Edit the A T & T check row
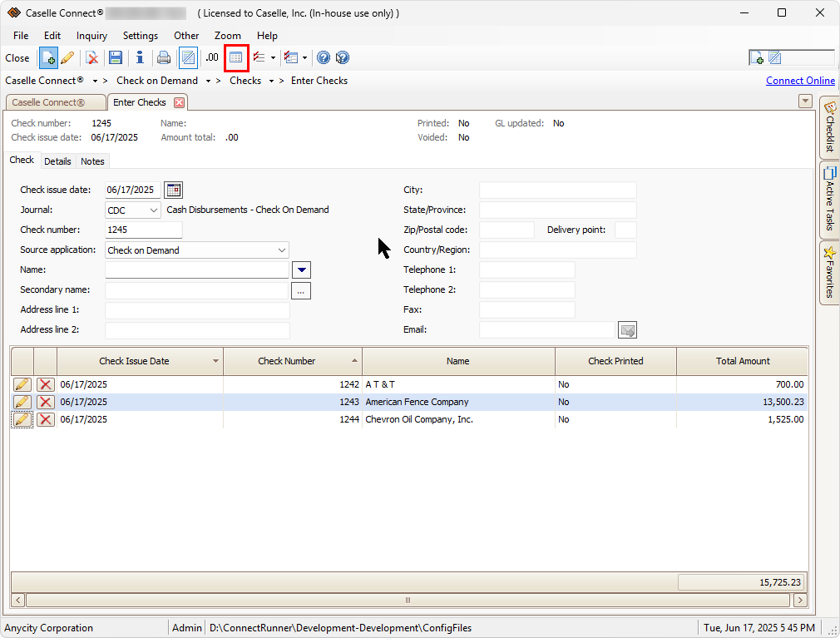 tap(22, 384)
